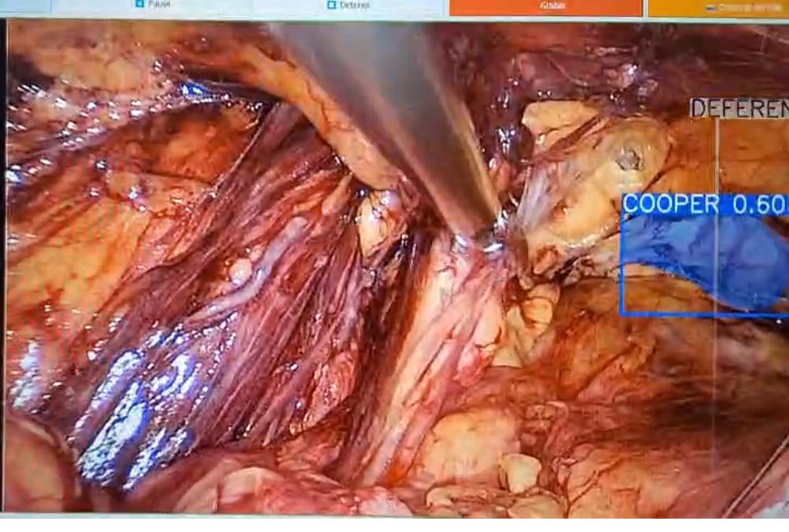Viewport: 789px width, 532px height.
Task: Click the blank space between Pausa and Detener
Action: (236, 6)
